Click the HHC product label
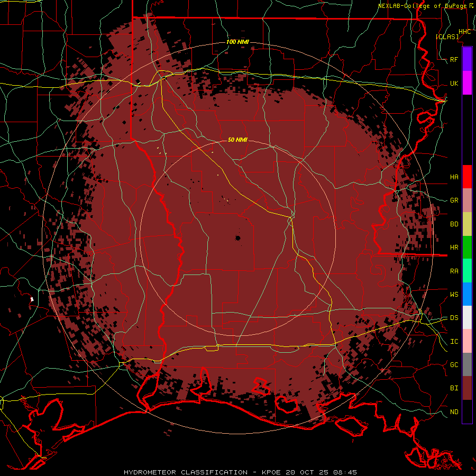This screenshot has width=476, height=476. click(x=465, y=32)
